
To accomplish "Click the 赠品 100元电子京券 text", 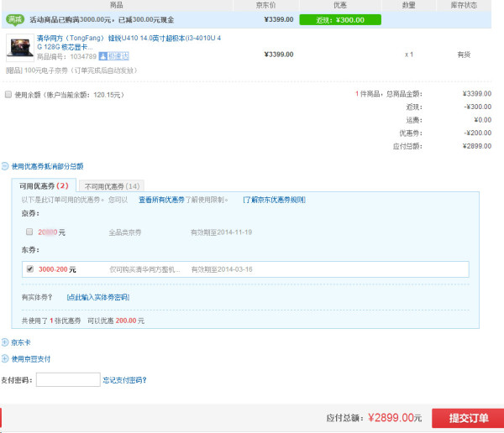I will 71,70.
